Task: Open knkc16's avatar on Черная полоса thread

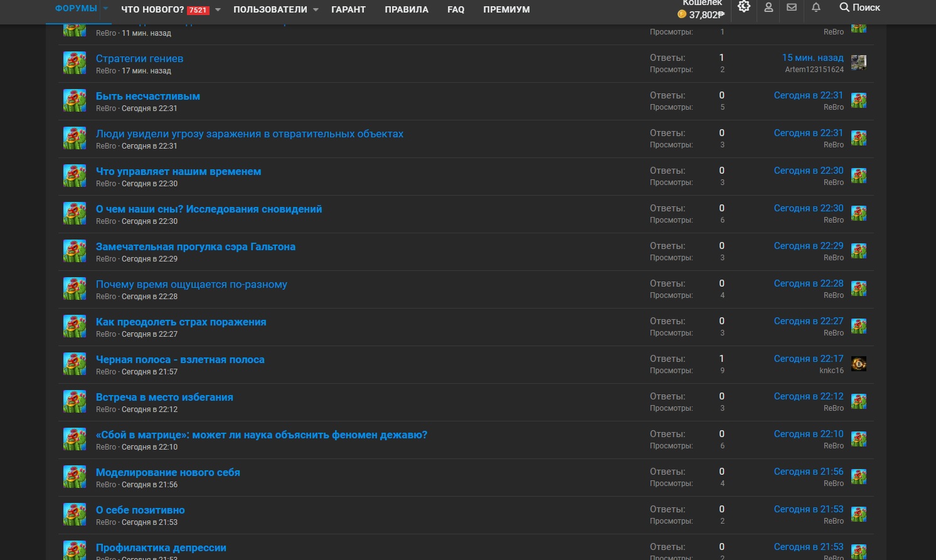Action: 858,364
